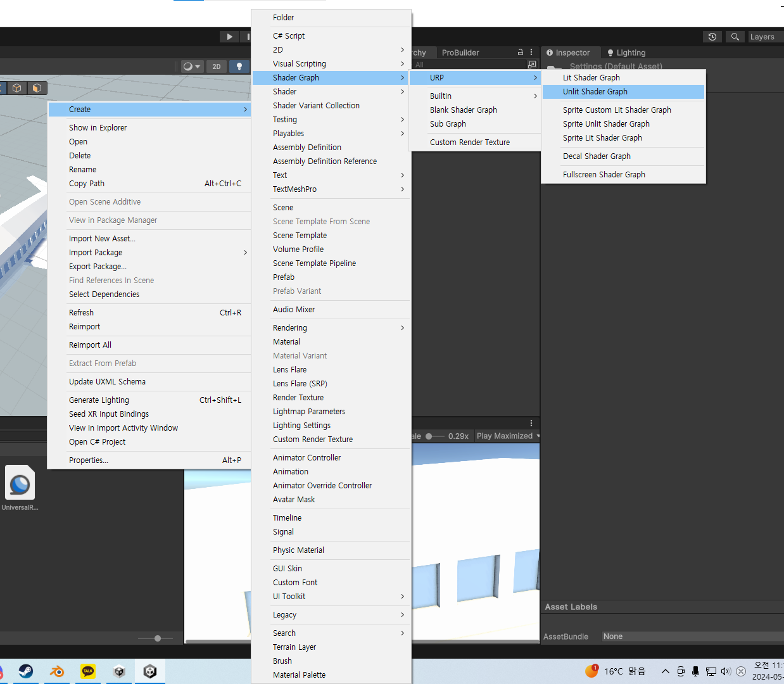Switch to the Lighting tab
This screenshot has height=684, width=784.
coord(626,53)
